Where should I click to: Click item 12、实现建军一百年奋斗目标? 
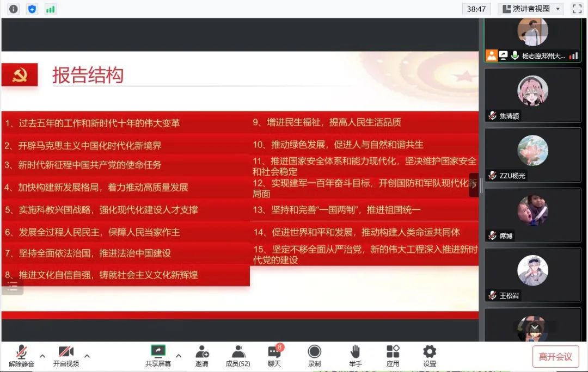(x=364, y=188)
